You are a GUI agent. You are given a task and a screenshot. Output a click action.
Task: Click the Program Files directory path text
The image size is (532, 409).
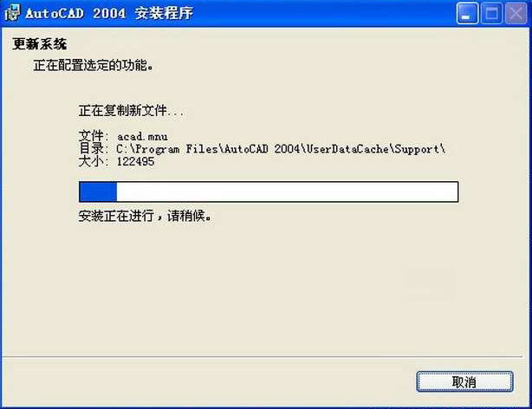(x=281, y=149)
